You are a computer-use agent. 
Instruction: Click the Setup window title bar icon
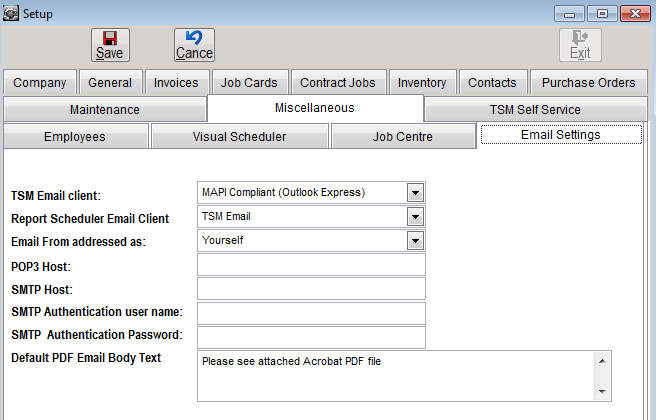point(11,14)
